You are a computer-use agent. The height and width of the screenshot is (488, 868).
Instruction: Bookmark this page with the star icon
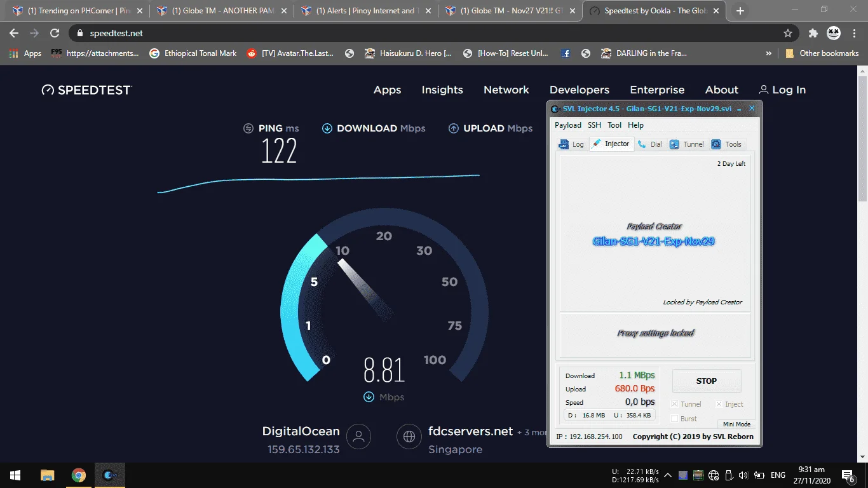(788, 33)
